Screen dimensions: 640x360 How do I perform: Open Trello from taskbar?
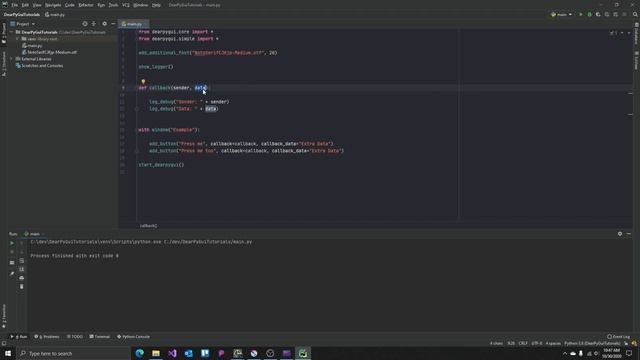(205, 353)
